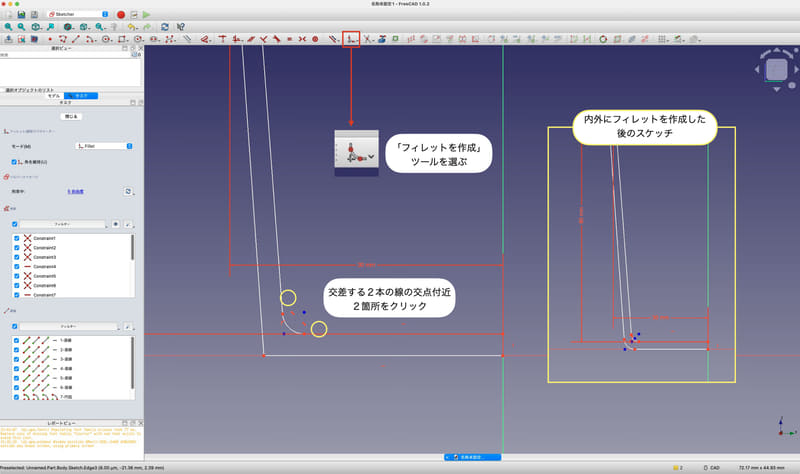Click the constraints settings button

128,224
